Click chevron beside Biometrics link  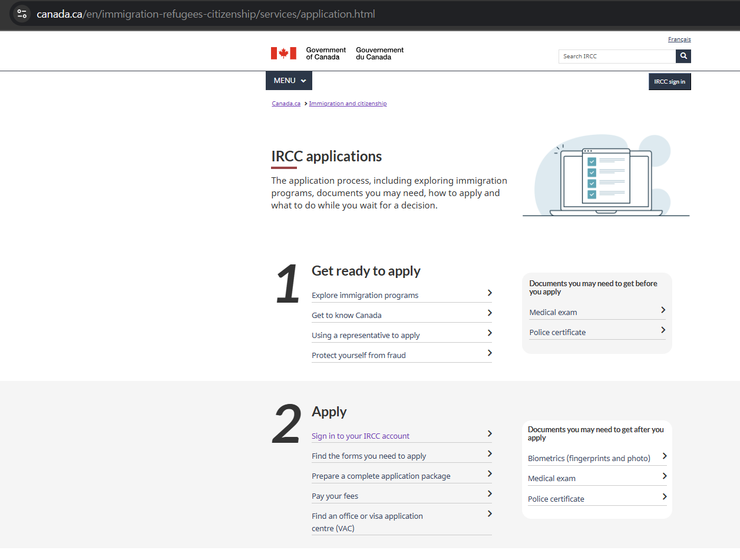click(665, 456)
